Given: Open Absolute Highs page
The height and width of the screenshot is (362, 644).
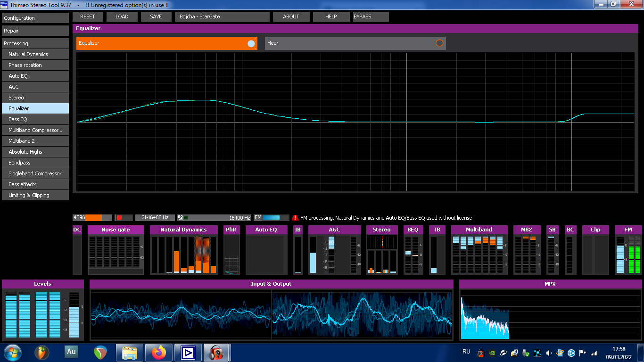Looking at the screenshot, I should click(35, 152).
